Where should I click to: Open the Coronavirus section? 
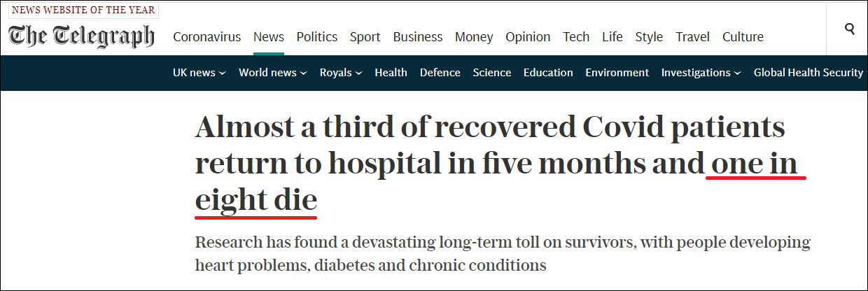pos(206,37)
